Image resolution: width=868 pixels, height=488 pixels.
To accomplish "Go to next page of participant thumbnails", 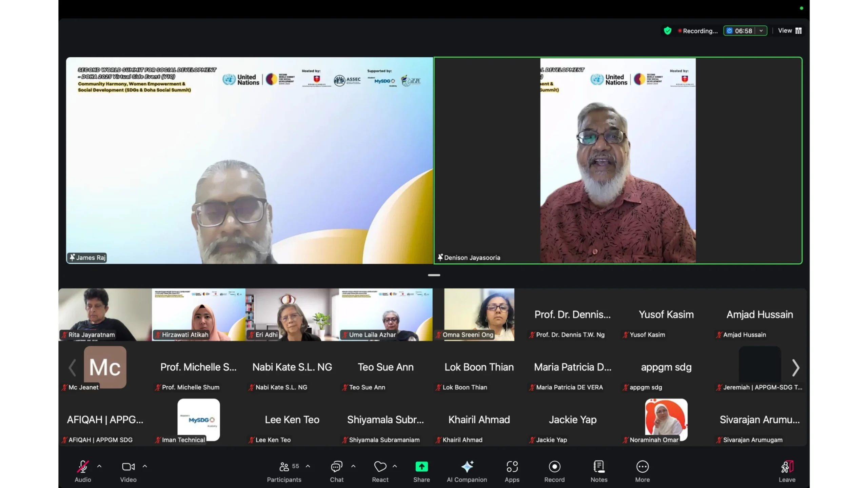I will pyautogui.click(x=795, y=368).
